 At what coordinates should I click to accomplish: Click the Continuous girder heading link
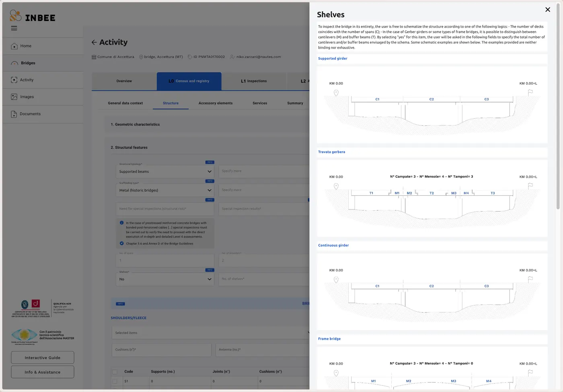pyautogui.click(x=333, y=245)
